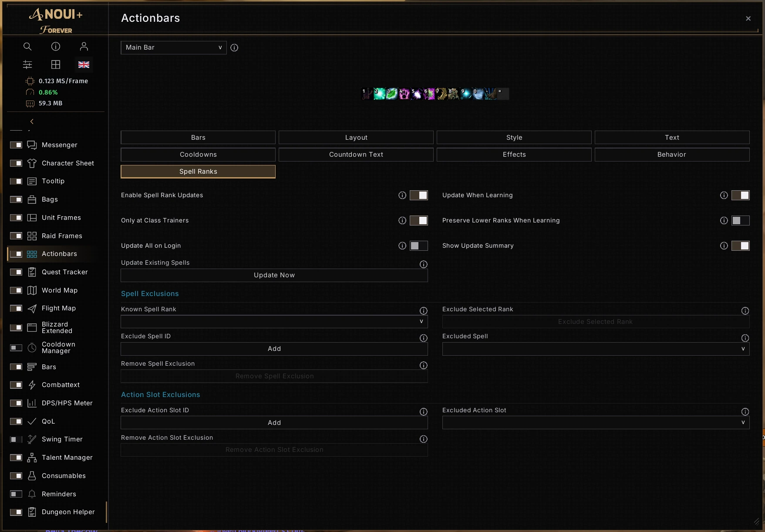Screen dimensions: 765x532
Task: Click the DPS/HPS Meter chart icon
Action: coord(32,403)
